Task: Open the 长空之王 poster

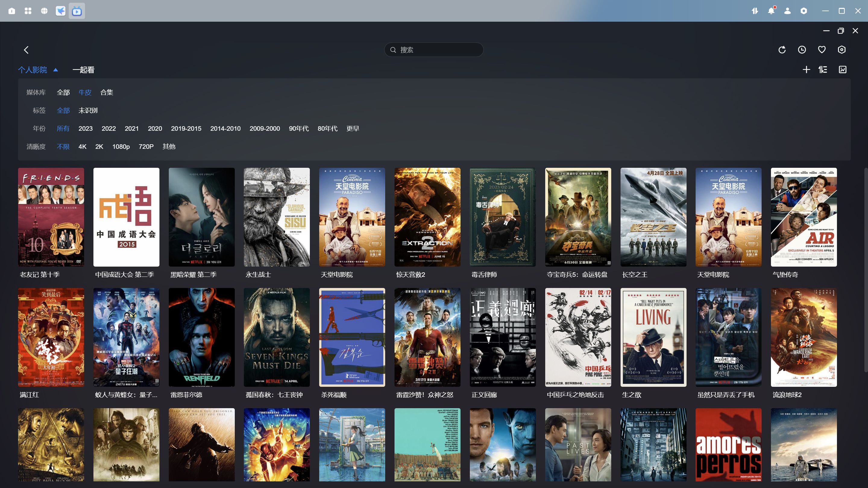Action: point(653,217)
